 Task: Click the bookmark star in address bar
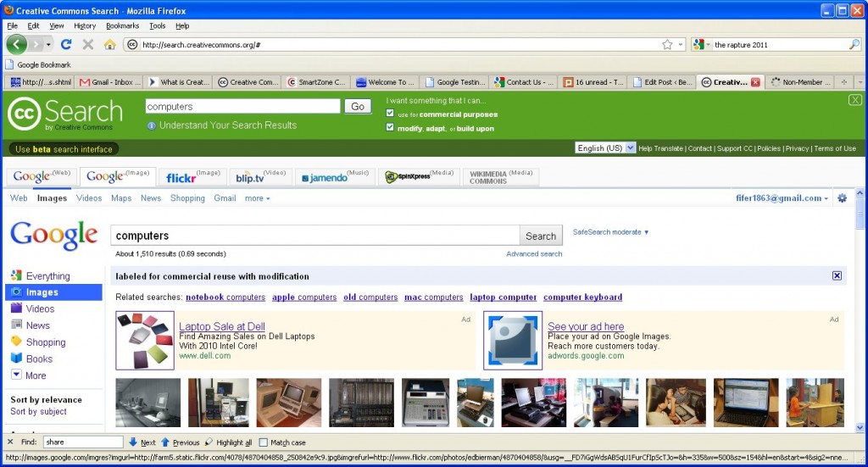[x=667, y=45]
